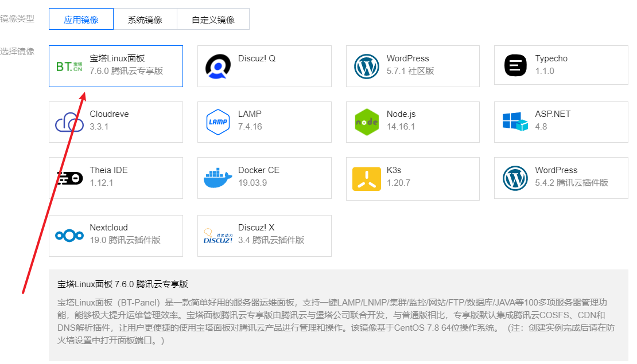Select the ASP.NET 4.8 image
The image size is (637, 364).
[561, 122]
